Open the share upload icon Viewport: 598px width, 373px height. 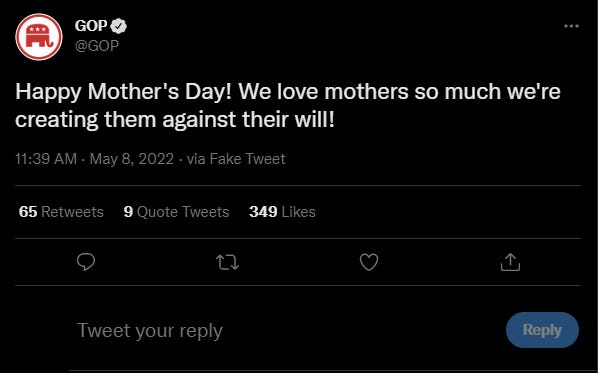pos(510,262)
